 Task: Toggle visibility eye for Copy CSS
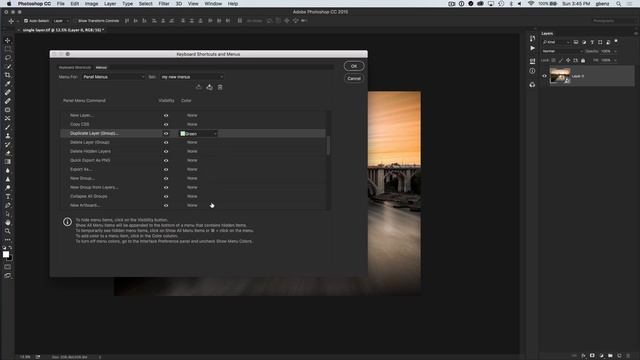[x=166, y=124]
